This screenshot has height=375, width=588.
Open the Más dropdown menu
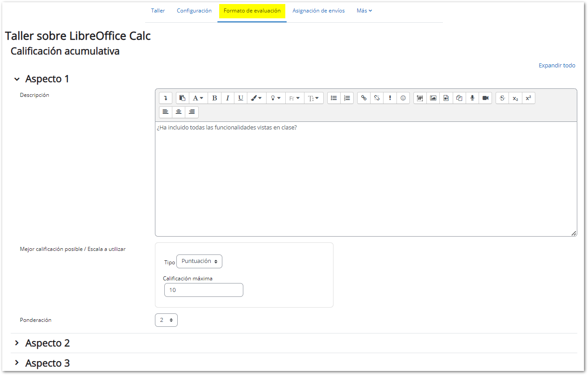tap(364, 11)
